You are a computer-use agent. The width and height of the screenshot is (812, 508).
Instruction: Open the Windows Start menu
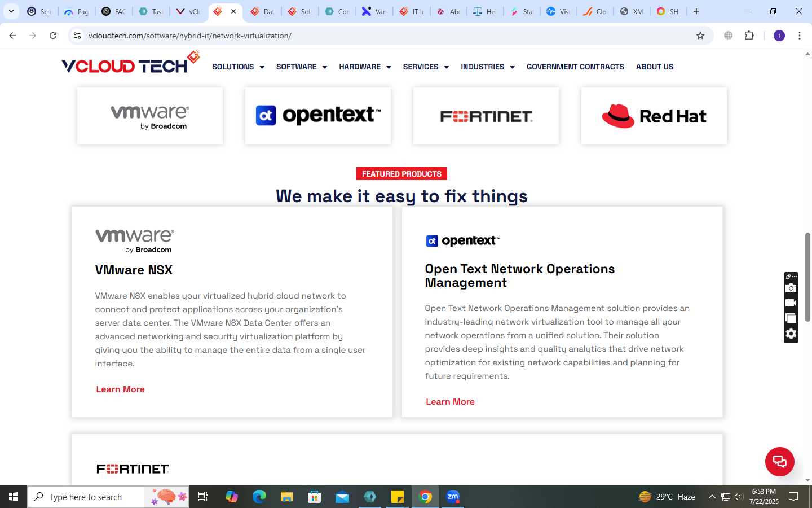coord(14,497)
